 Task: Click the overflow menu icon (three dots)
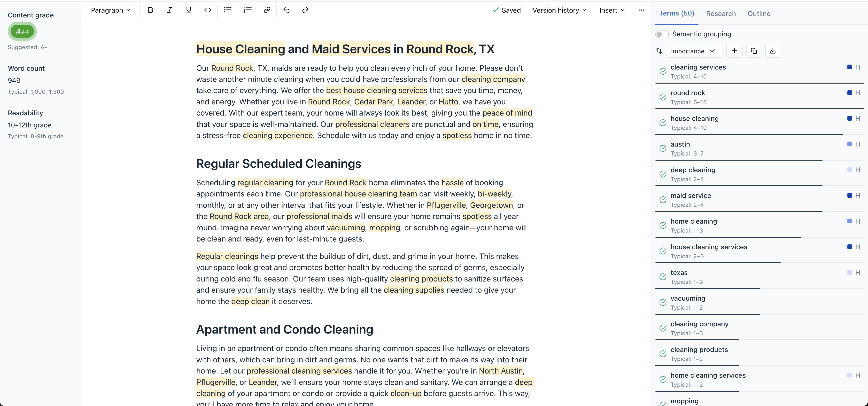pos(641,10)
